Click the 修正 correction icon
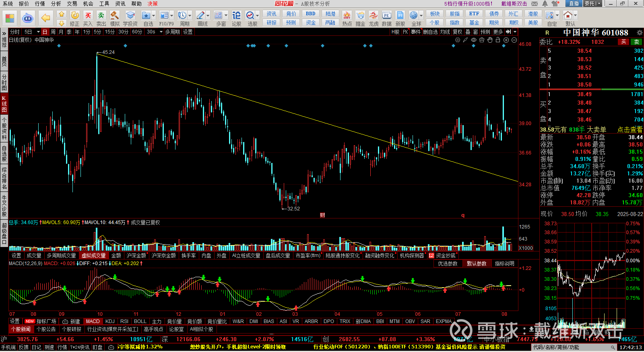 click(x=74, y=19)
